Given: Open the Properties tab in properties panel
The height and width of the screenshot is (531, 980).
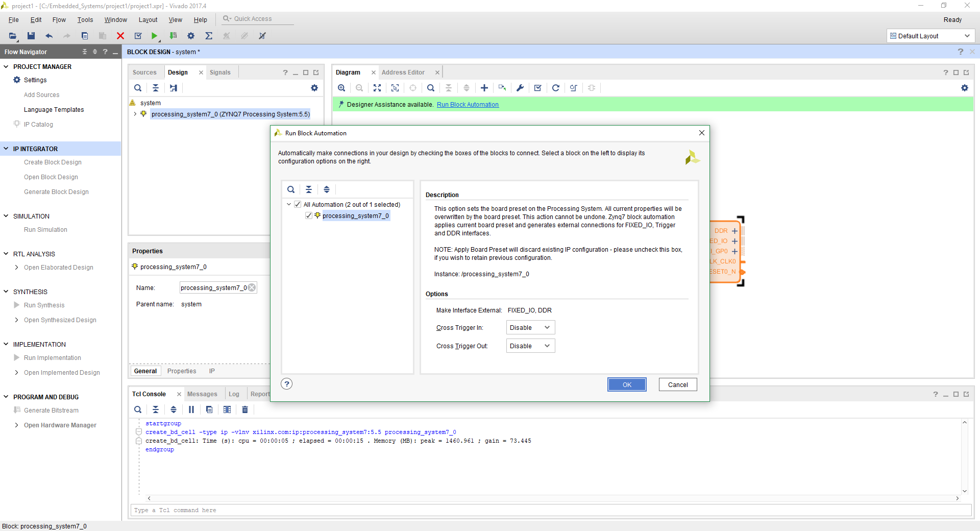Looking at the screenshot, I should pyautogui.click(x=182, y=371).
